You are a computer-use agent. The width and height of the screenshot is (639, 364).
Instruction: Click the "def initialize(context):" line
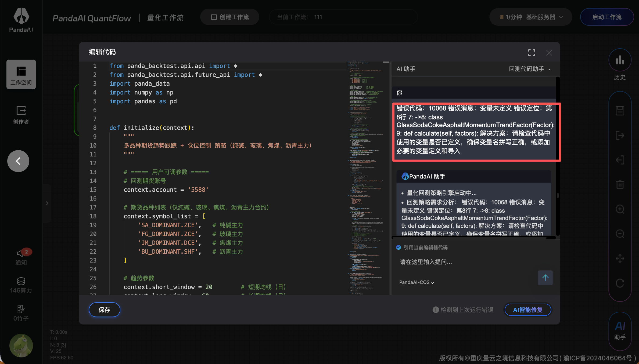(x=152, y=128)
